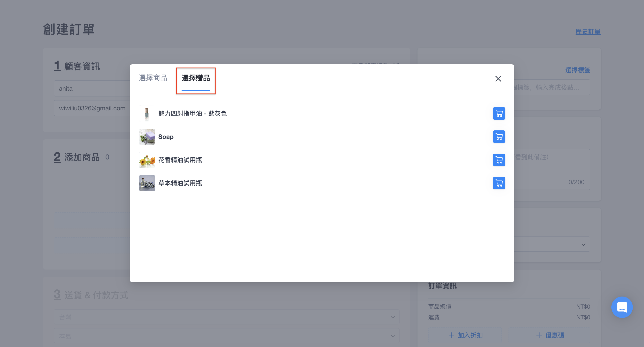
Task: Switch to the 選擇商品 tab
Action: [x=153, y=78]
